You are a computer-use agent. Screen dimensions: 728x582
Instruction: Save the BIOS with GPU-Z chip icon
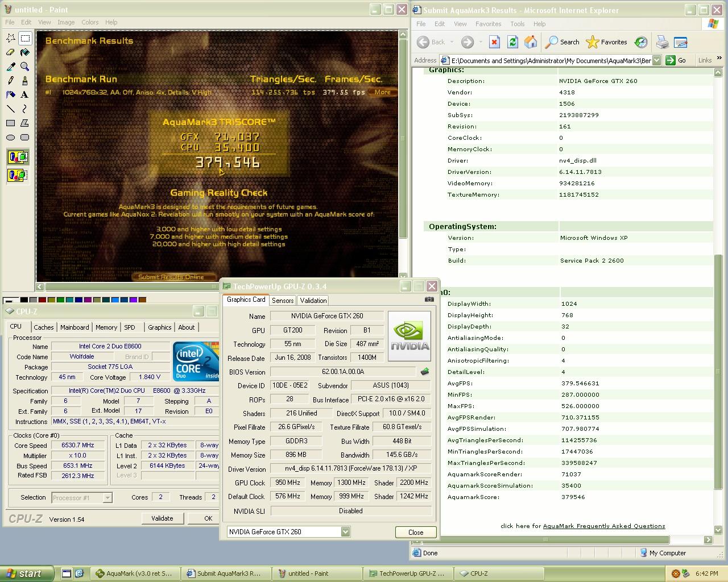424,372
